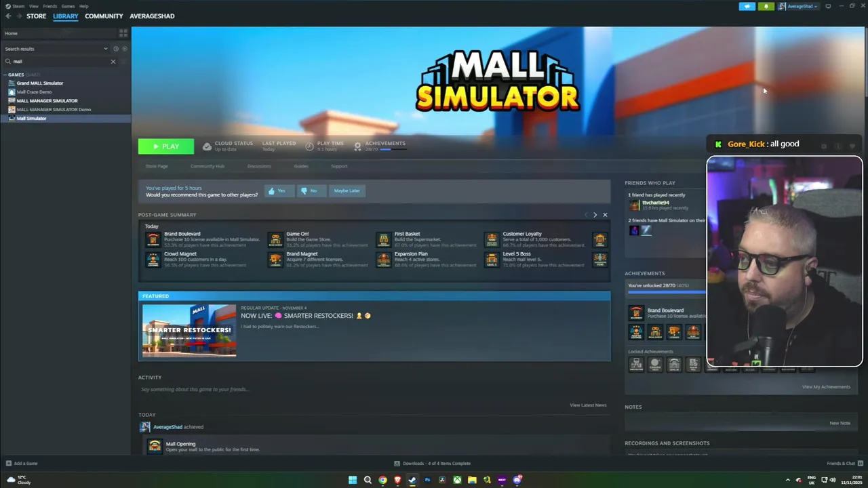The height and width of the screenshot is (488, 868).
Task: Click the forward navigation arrow
Action: pyautogui.click(x=18, y=16)
